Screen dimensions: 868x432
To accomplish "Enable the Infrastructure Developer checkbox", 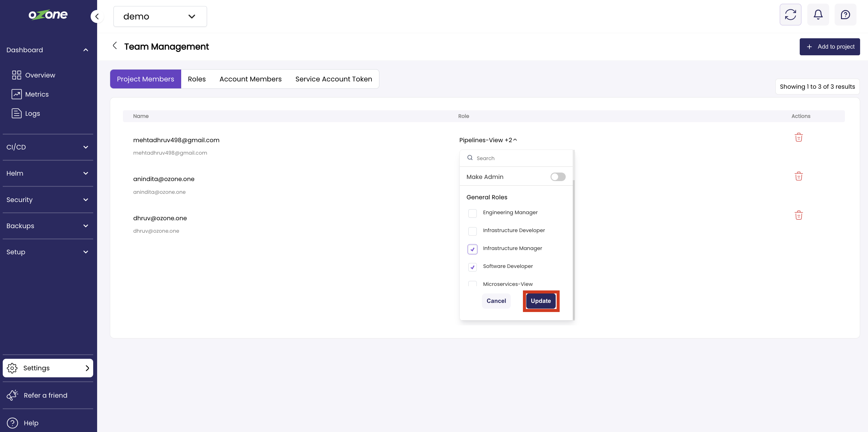I will pyautogui.click(x=473, y=231).
